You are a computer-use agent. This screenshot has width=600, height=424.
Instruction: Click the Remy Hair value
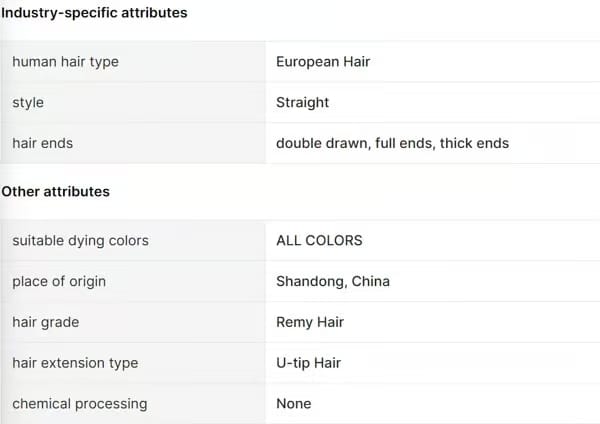[x=312, y=322]
